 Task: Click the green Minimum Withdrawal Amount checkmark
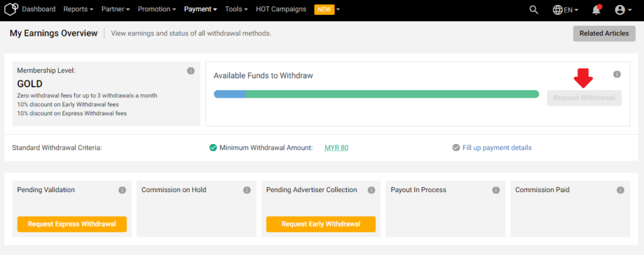[x=213, y=148]
